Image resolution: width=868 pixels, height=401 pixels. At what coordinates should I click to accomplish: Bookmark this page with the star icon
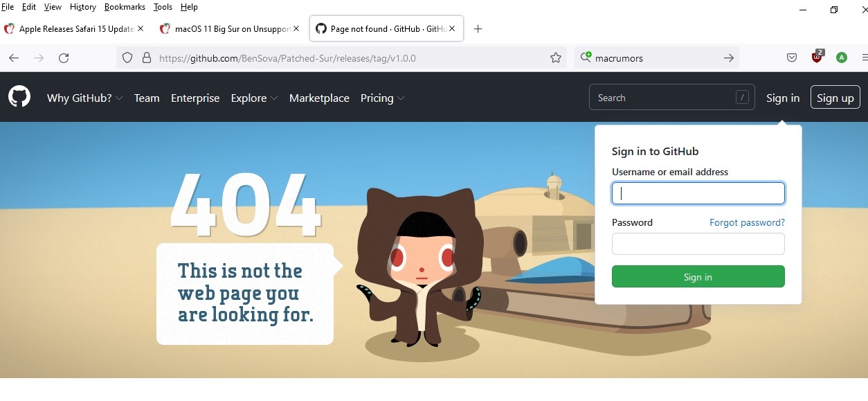556,58
